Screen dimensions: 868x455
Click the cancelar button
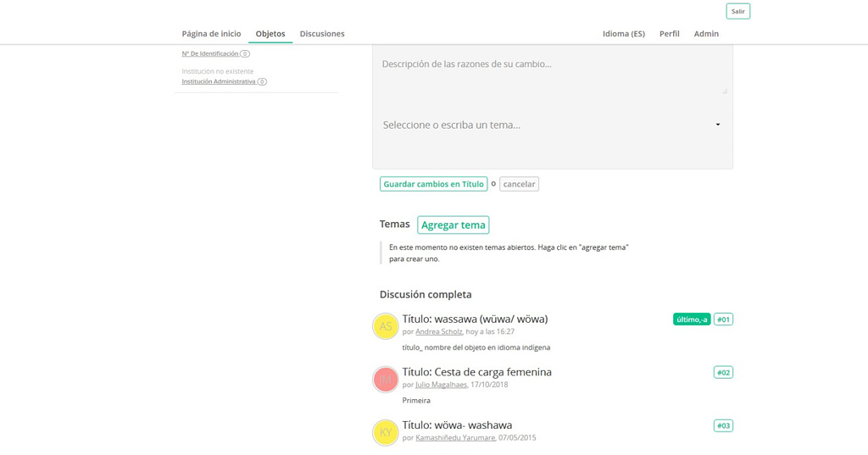click(x=519, y=184)
